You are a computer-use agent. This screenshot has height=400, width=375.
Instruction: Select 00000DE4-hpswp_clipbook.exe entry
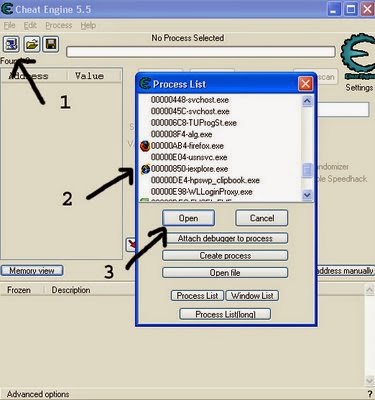tap(205, 181)
